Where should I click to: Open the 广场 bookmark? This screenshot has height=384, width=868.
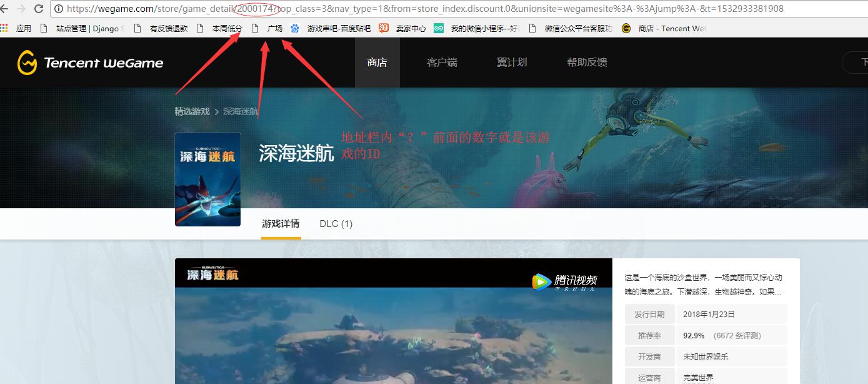click(x=267, y=28)
